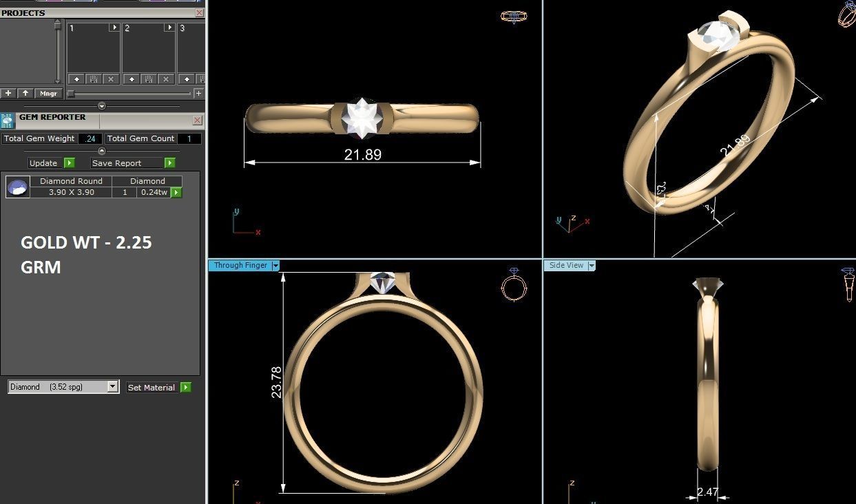The width and height of the screenshot is (856, 504).
Task: Select the Through Finger viewport label
Action: point(240,266)
